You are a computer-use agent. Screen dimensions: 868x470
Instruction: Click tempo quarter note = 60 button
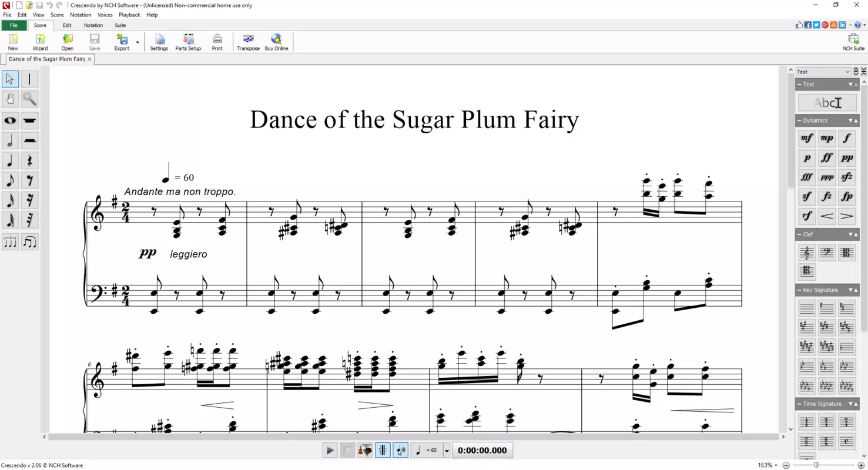point(427,451)
